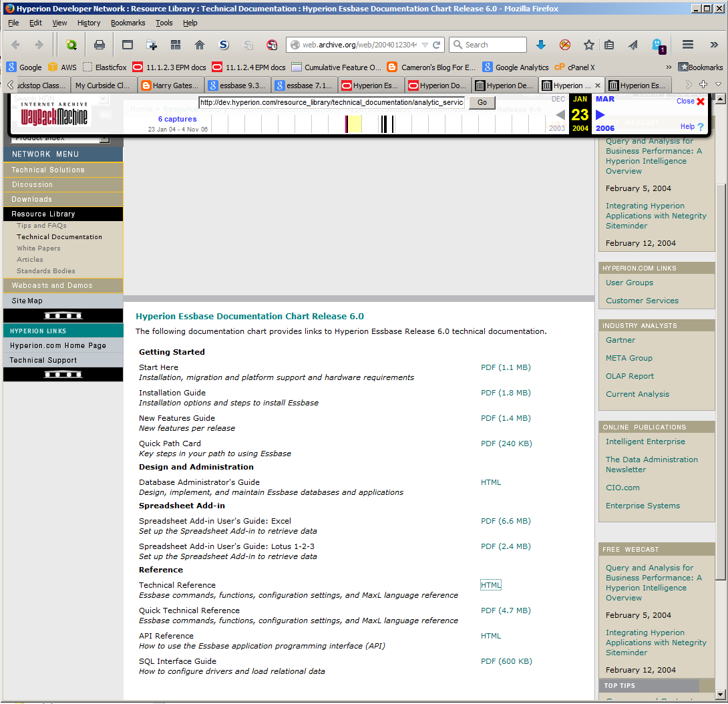The height and width of the screenshot is (704, 728).
Task: Reload the page with the refresh icon
Action: (x=436, y=45)
